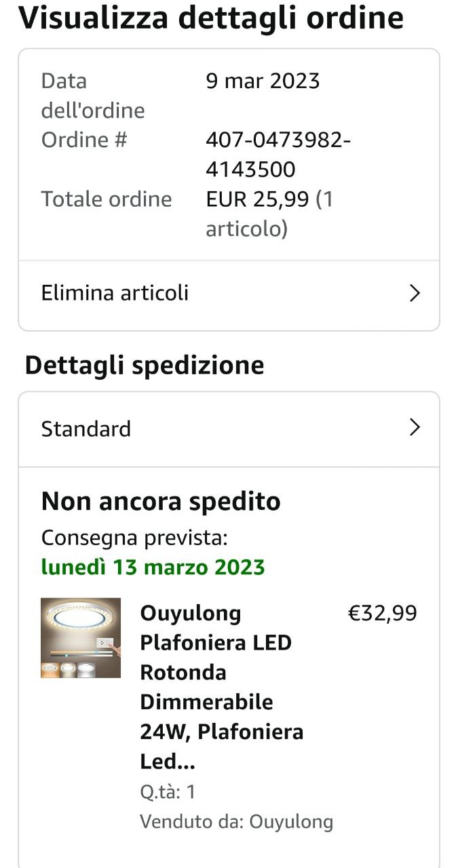This screenshot has width=458, height=868.
Task: Tap the Venduto da: Ouyulong seller text
Action: tap(236, 821)
